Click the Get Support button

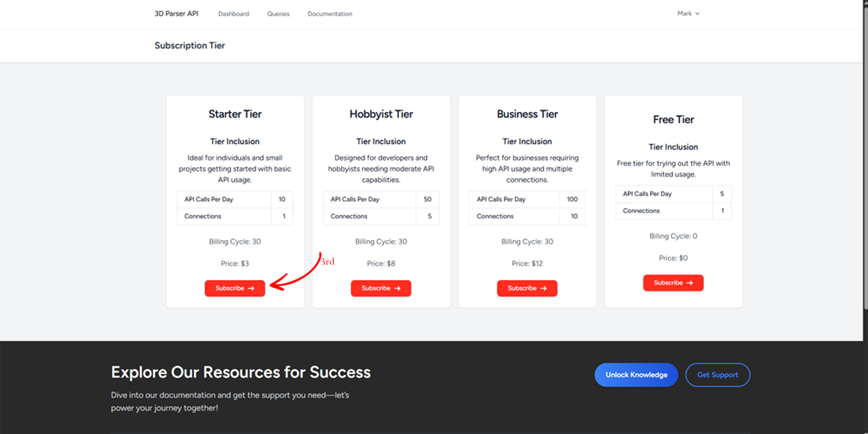(718, 375)
